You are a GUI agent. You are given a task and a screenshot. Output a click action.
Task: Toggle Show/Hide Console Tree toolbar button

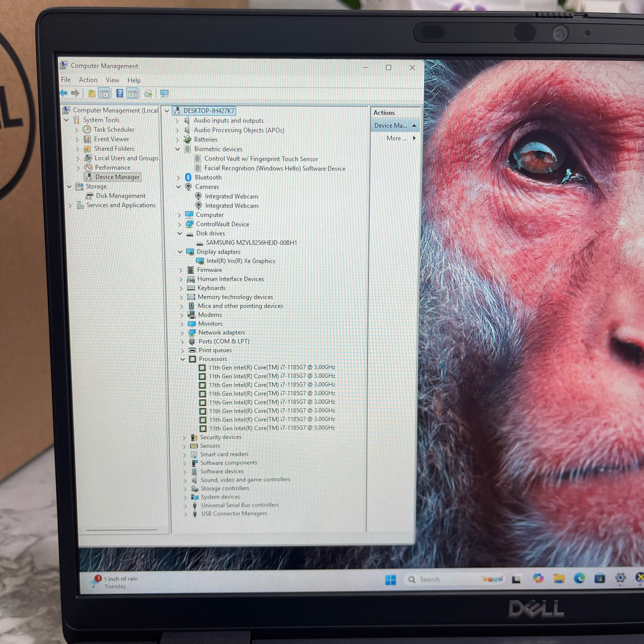[104, 94]
